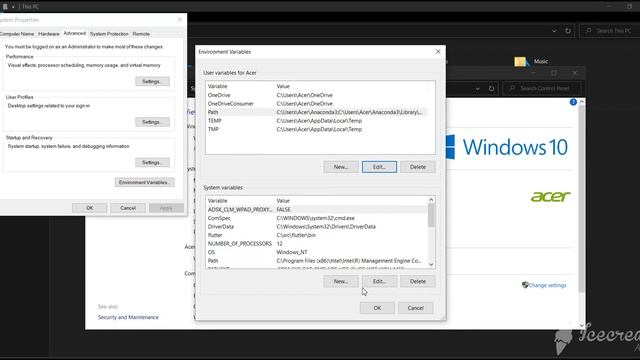640x360 pixels.
Task: Select OneDrive user variable row
Action: click(317, 95)
